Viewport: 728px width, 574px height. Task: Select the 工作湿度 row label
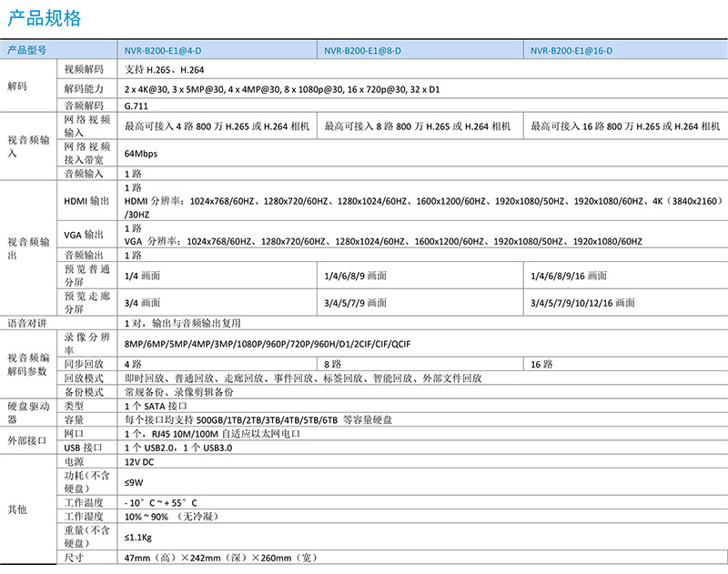pyautogui.click(x=84, y=516)
